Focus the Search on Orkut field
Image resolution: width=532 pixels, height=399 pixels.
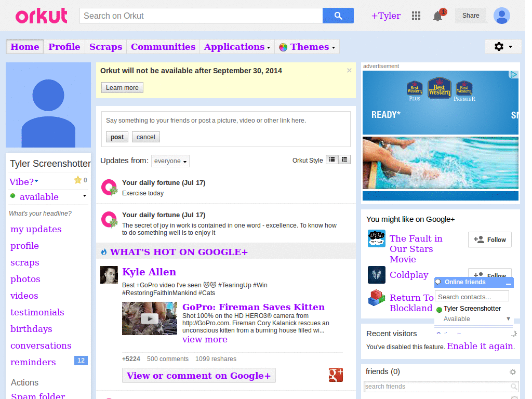(x=201, y=16)
